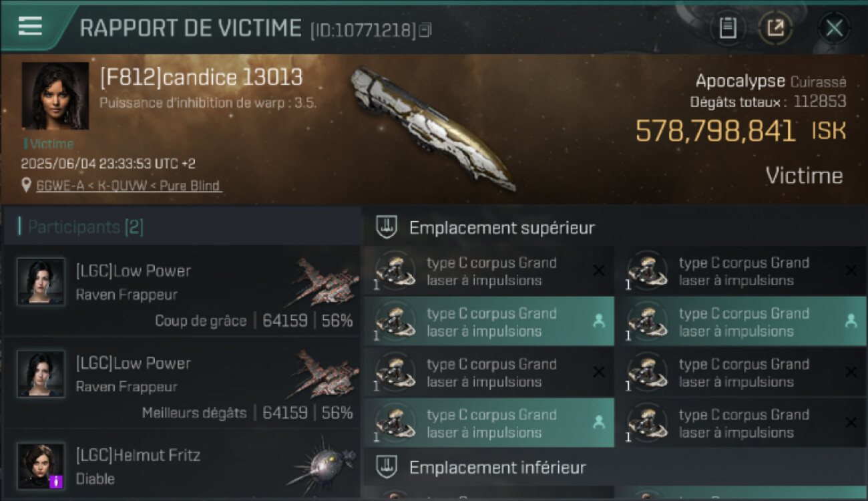Expand the Emplacement inférieur section
This screenshot has height=501, width=868.
pyautogui.click(x=614, y=467)
